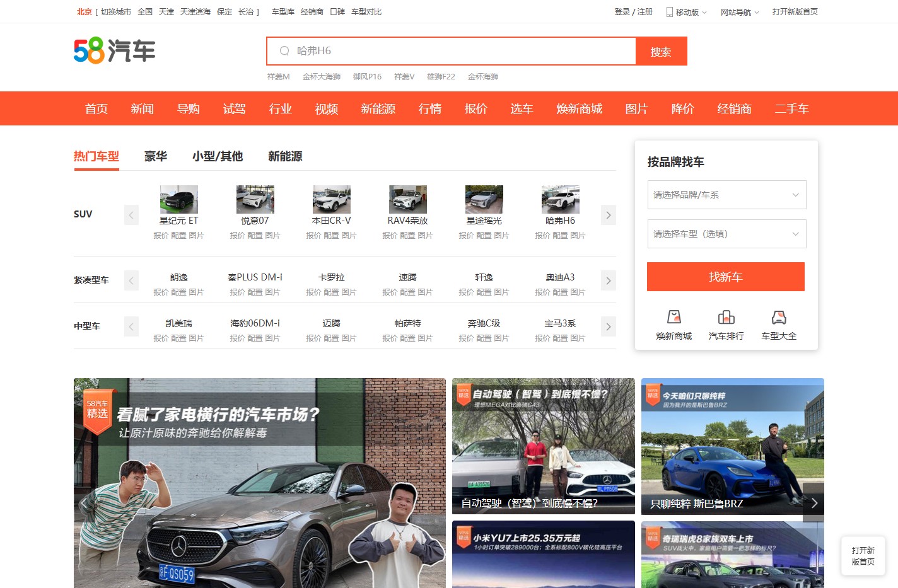Open 星途瑶光 car thumbnail
The height and width of the screenshot is (588, 898).
tap(484, 199)
